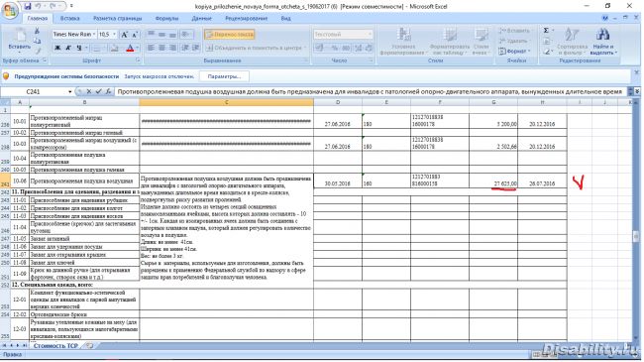
Task: Toggle the Перенос текста wrap text button
Action: coord(230,35)
